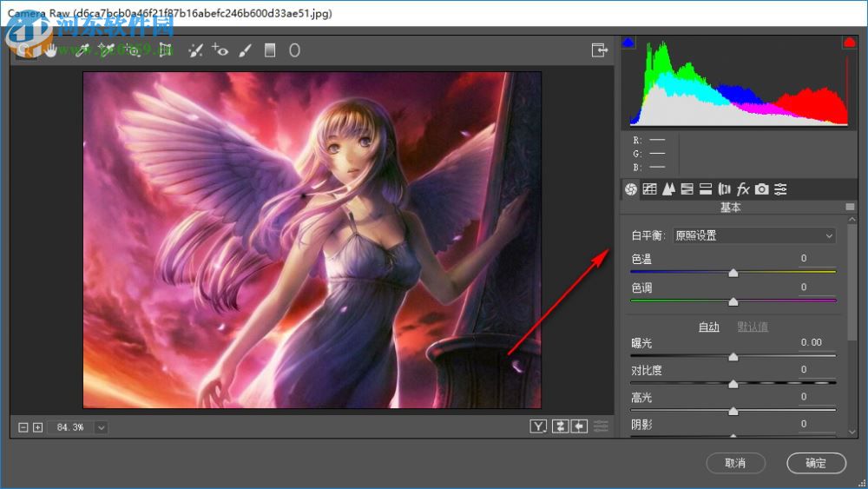Click the histogram display
This screenshot has height=489, width=868.
[739, 83]
